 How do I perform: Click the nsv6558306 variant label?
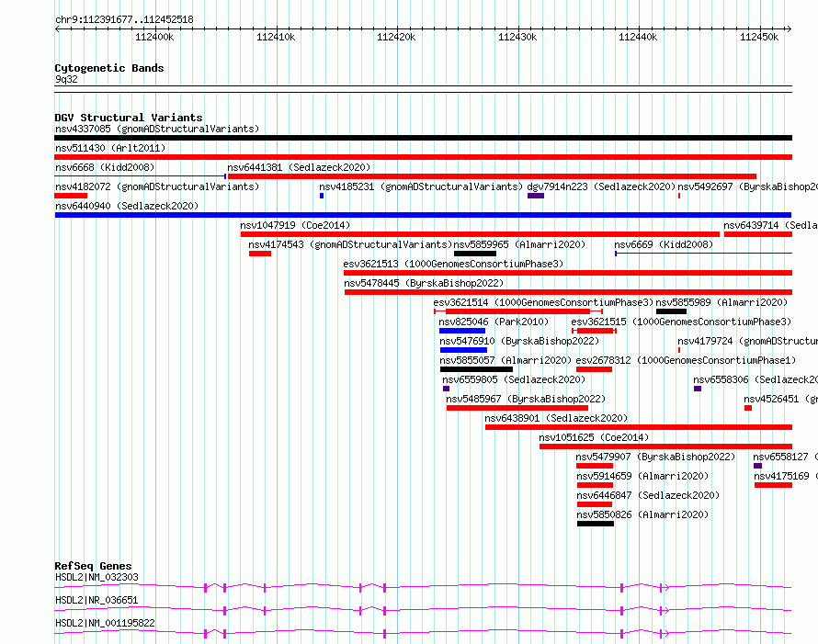click(x=756, y=379)
